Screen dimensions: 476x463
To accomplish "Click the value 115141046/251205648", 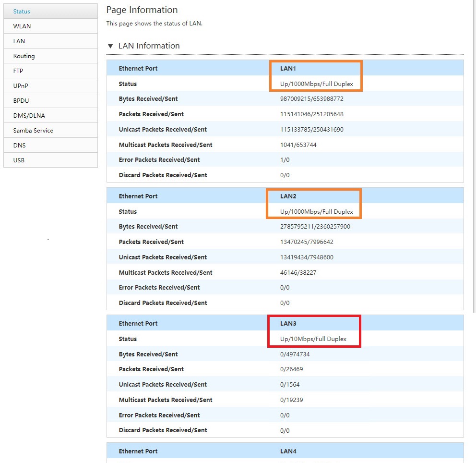I will (x=311, y=114).
